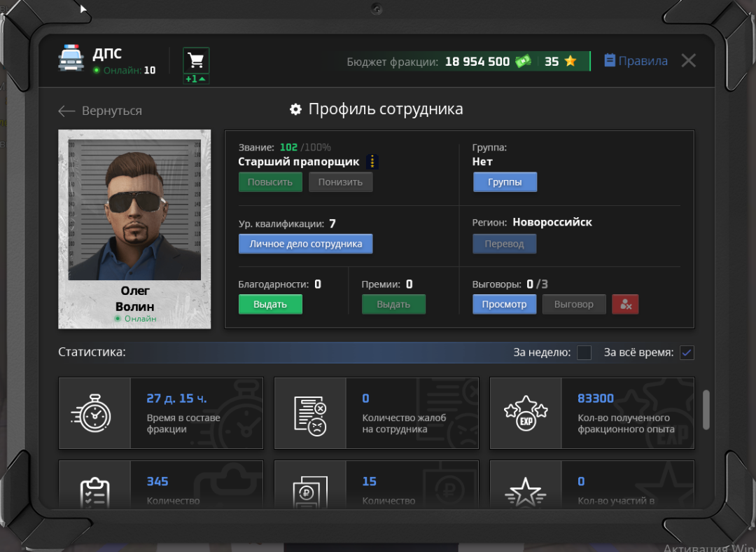756x552 pixels.
Task: Go back via "Вернуться"
Action: pos(100,111)
